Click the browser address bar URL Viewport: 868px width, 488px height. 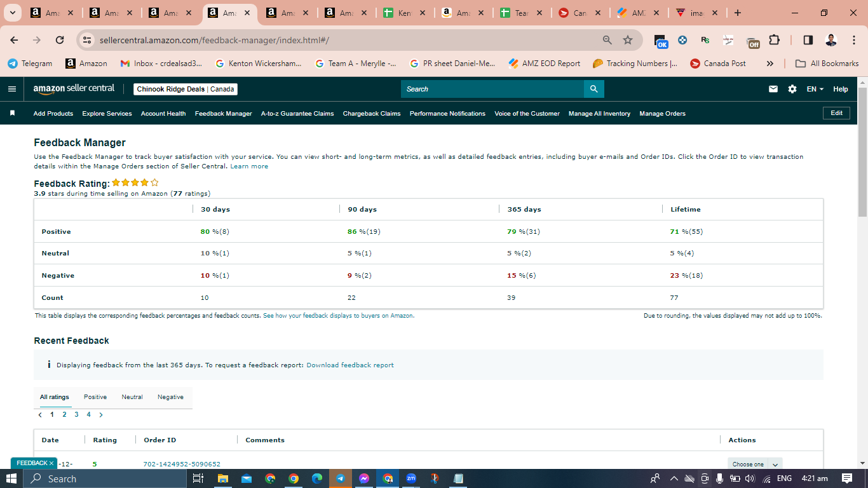point(214,40)
